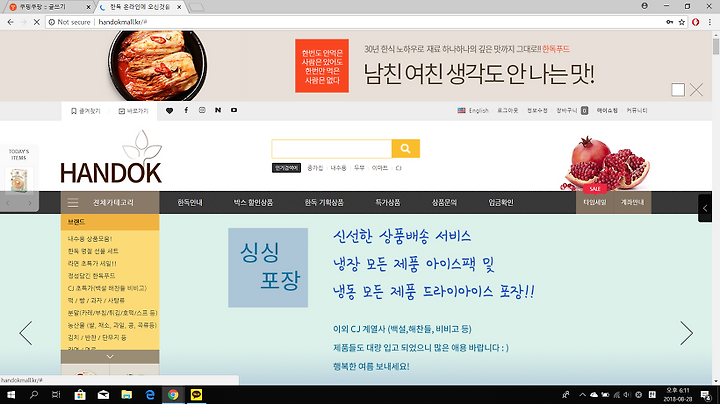Viewport: 720px width, 404px height.
Task: Open the 상품문의 menu item
Action: (444, 202)
